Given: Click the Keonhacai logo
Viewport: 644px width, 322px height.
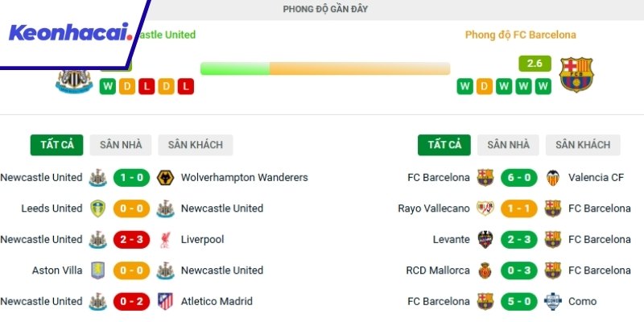Looking at the screenshot, I should pos(71,33).
